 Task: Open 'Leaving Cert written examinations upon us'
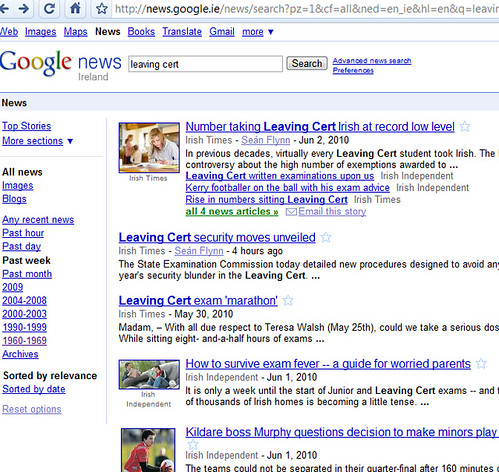tap(280, 176)
